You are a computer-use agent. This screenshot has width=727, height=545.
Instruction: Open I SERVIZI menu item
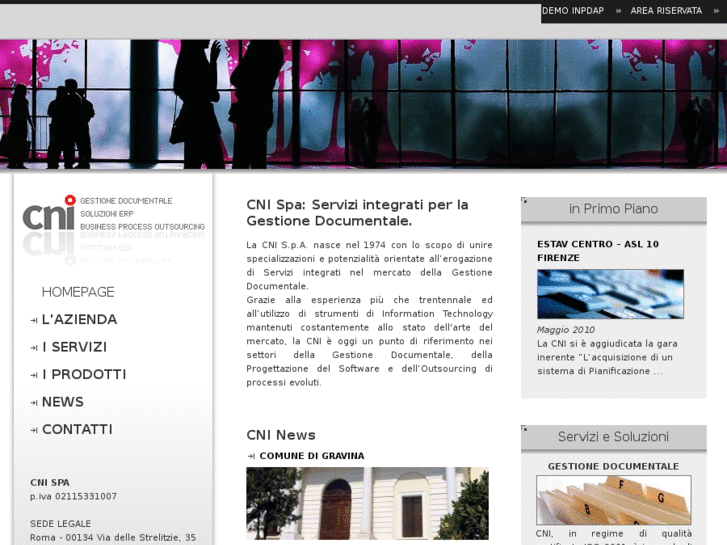[75, 346]
